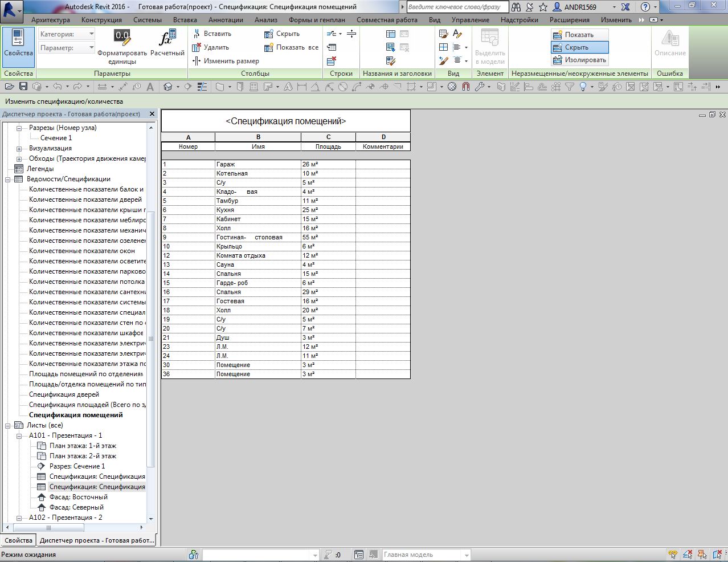Click the binoculars search icon in title bar
Screen dimensions: 728x562
pos(516,7)
